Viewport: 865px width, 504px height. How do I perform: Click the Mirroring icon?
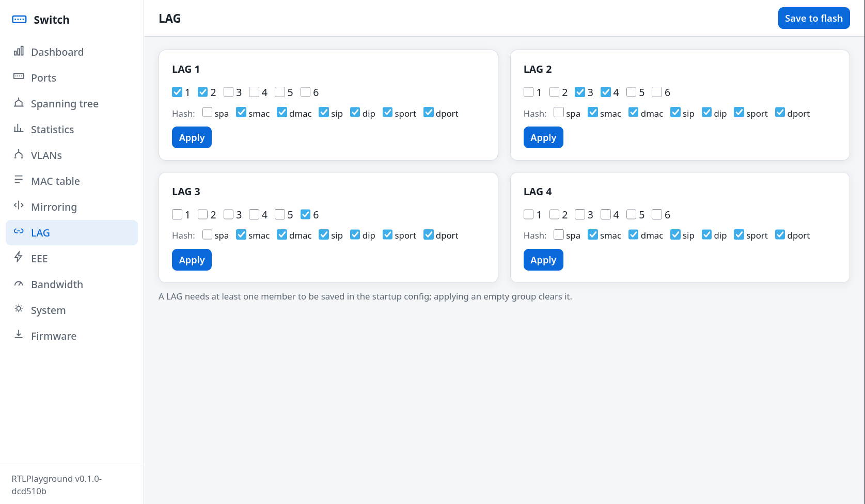click(19, 206)
